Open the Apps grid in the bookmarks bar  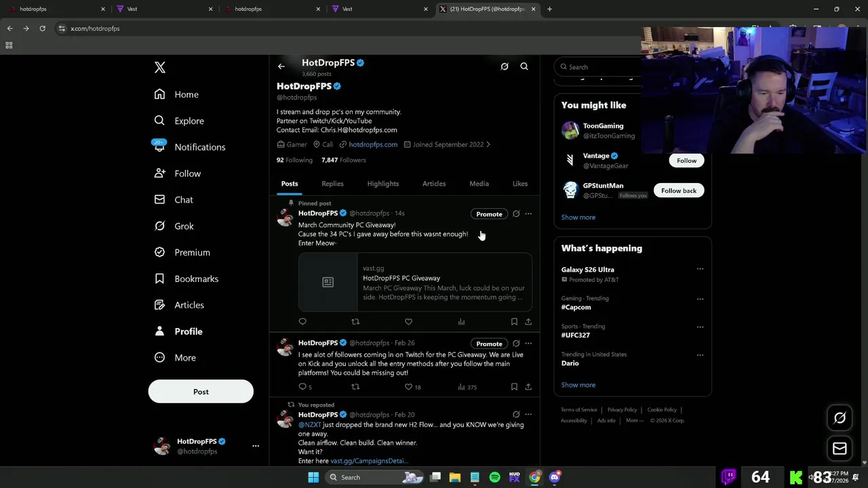[x=9, y=45]
